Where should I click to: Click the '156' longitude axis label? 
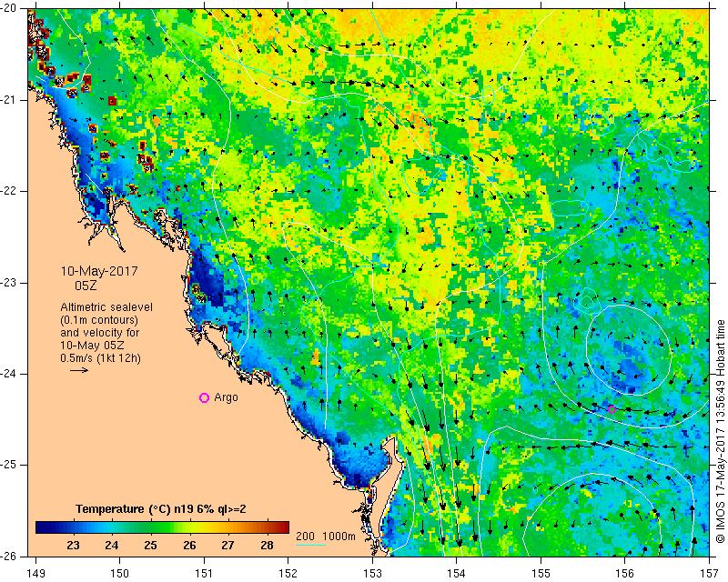(625, 574)
